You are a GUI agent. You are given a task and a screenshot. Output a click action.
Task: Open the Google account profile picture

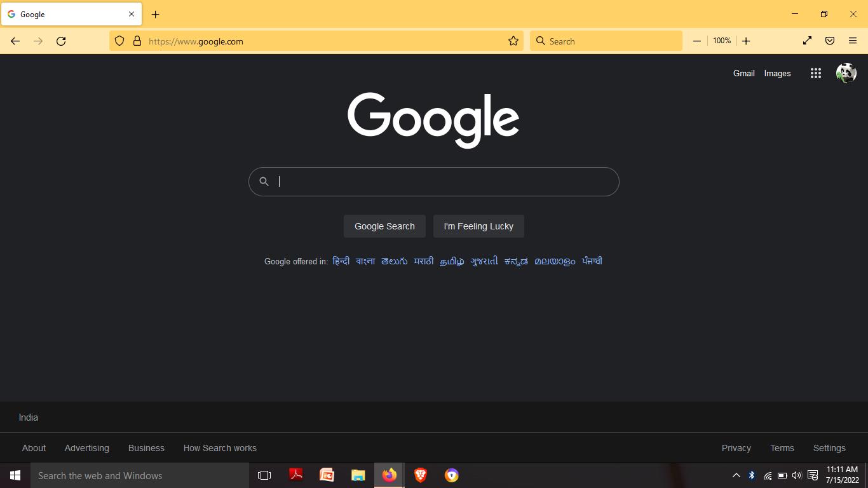pyautogui.click(x=846, y=74)
